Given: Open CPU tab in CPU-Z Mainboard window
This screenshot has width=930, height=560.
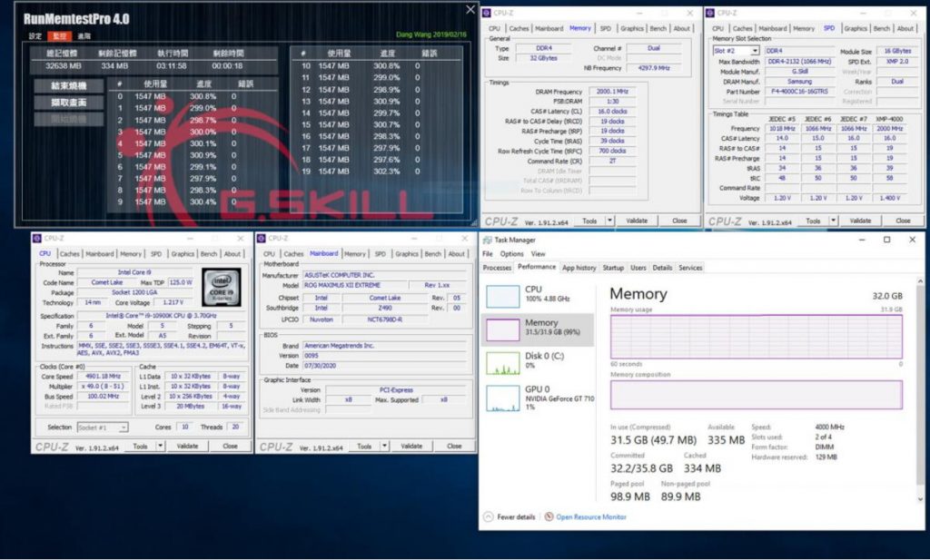Looking at the screenshot, I should (269, 253).
